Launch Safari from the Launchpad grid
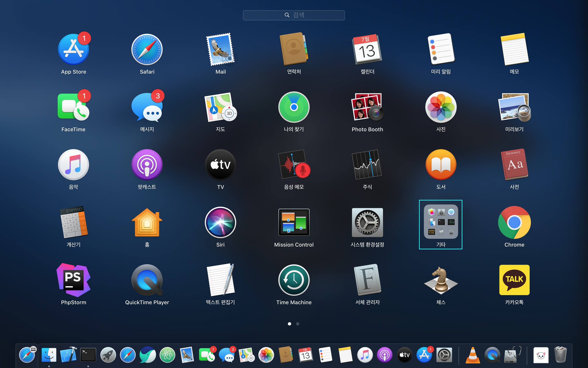The width and height of the screenshot is (588, 368). click(x=147, y=49)
